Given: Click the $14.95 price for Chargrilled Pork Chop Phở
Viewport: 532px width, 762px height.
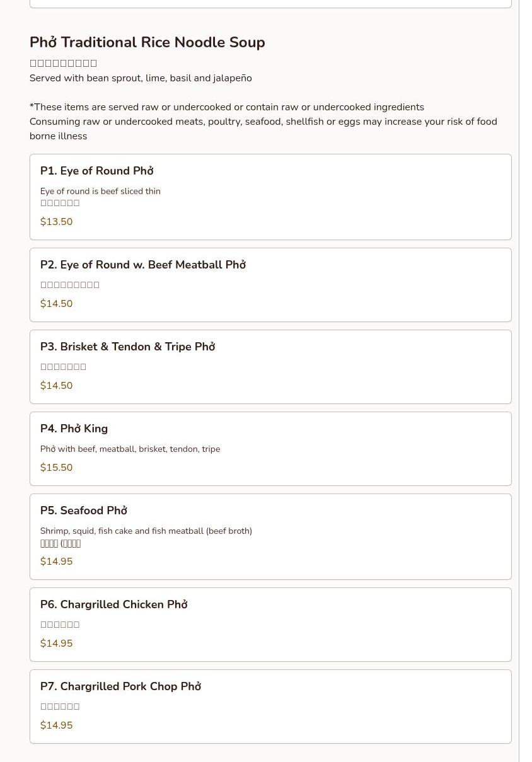Looking at the screenshot, I should pos(57,725).
